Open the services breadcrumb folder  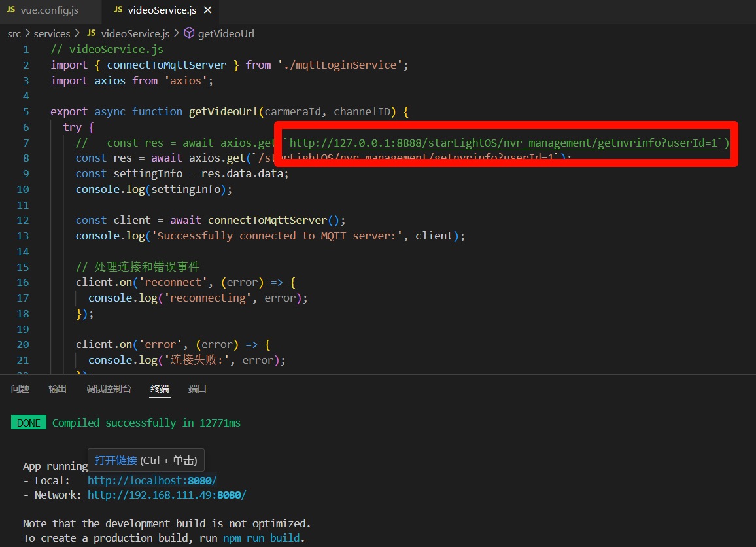[52, 34]
